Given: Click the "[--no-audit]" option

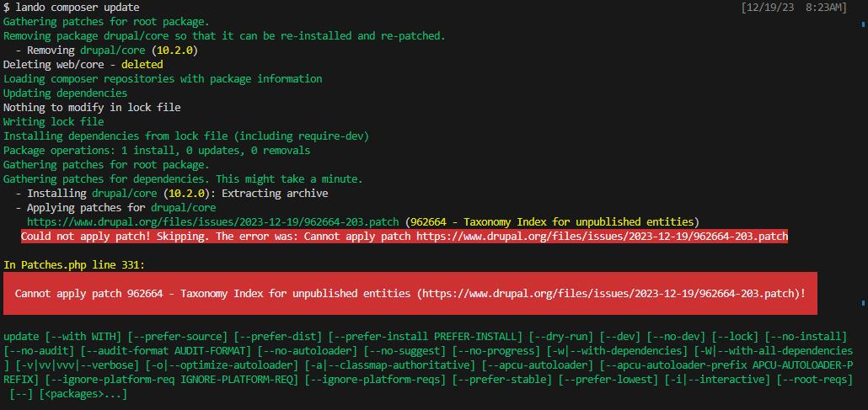Looking at the screenshot, I should (39, 350).
